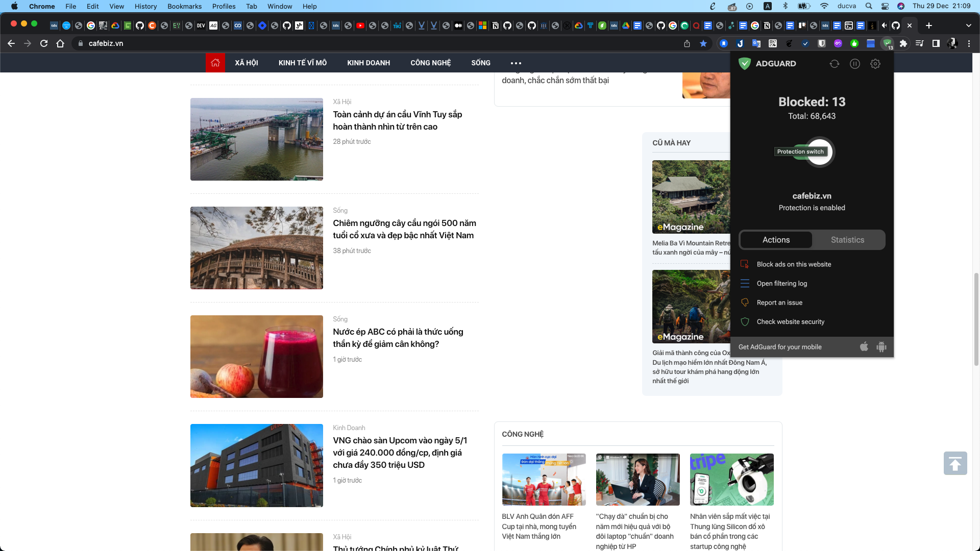Click the Vĩnh Tuy bridge article thumbnail

[256, 139]
